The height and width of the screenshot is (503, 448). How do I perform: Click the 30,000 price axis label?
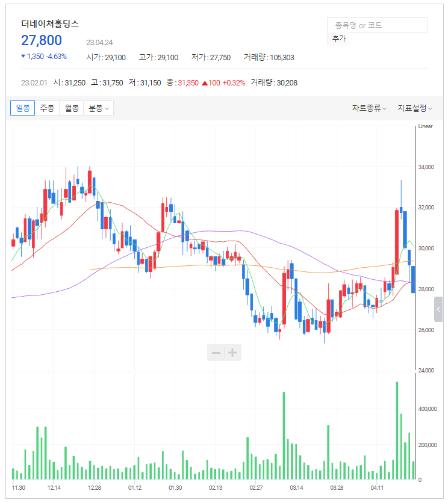pos(426,248)
